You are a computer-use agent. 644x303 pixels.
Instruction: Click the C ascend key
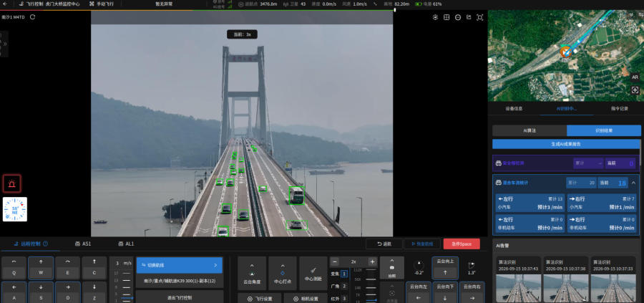click(x=94, y=268)
